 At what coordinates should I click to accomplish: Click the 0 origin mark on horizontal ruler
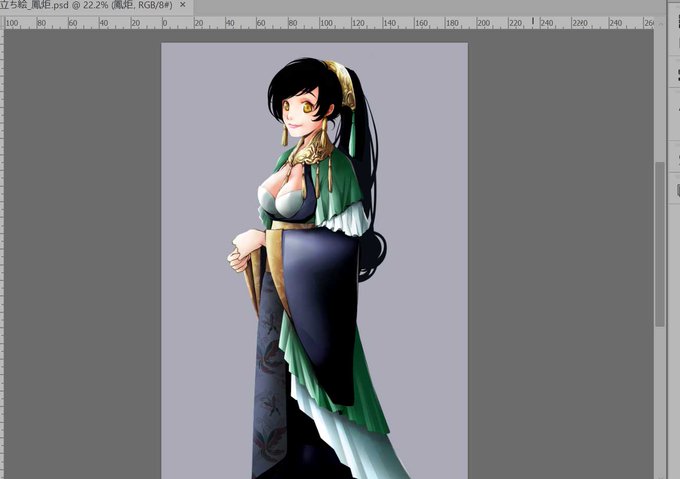point(164,23)
